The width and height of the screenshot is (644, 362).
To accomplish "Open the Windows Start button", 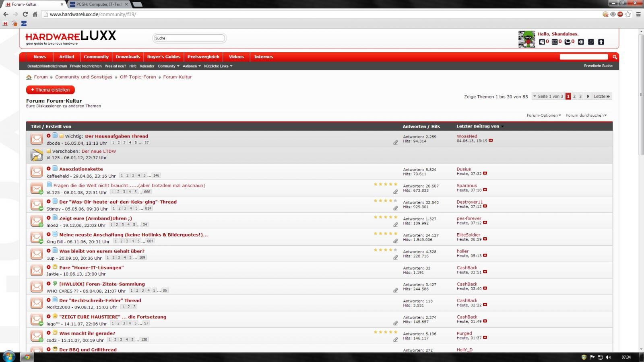I will [x=8, y=356].
